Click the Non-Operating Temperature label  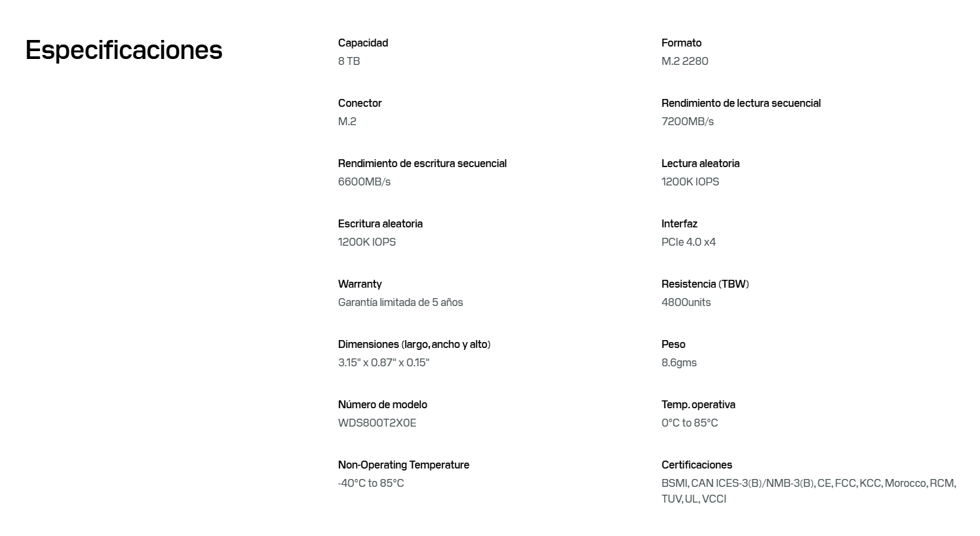pos(404,465)
